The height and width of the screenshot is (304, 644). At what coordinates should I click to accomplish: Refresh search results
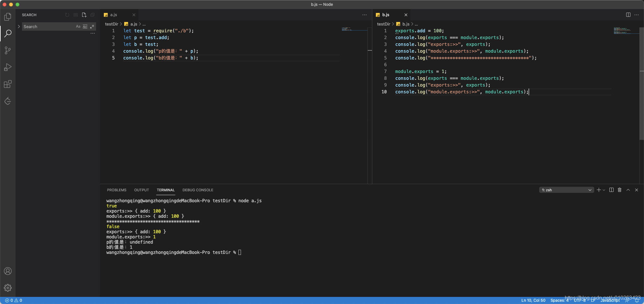coord(67,15)
